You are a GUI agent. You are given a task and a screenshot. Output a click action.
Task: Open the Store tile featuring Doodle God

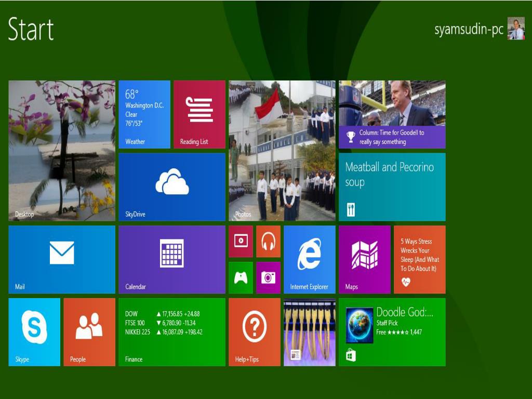392,332
